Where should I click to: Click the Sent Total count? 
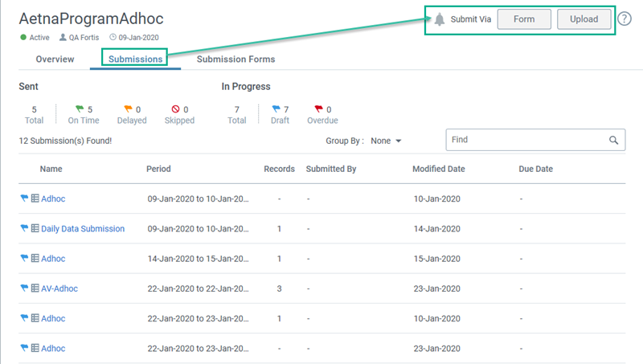pyautogui.click(x=34, y=109)
